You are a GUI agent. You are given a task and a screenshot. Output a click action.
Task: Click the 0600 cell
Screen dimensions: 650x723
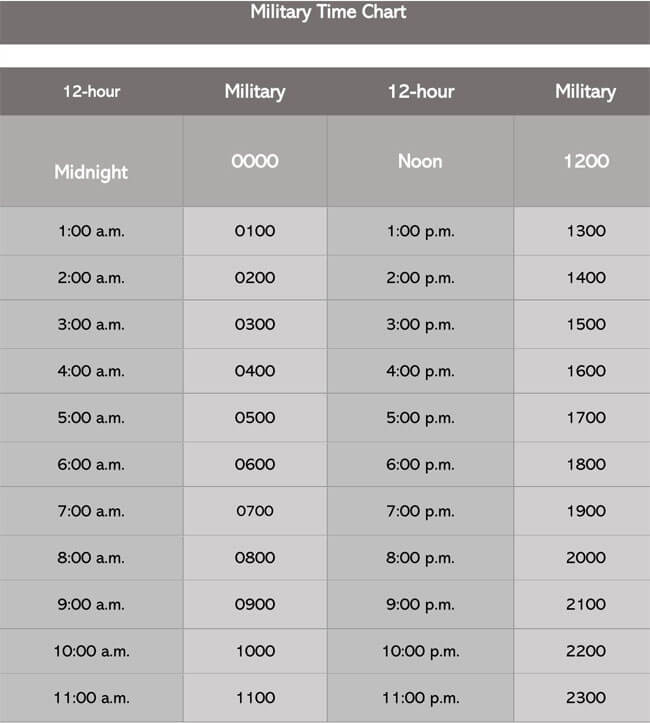254,464
